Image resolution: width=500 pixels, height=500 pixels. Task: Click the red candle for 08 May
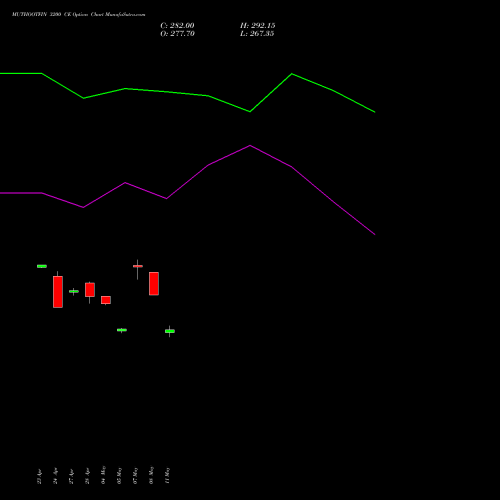(154, 284)
